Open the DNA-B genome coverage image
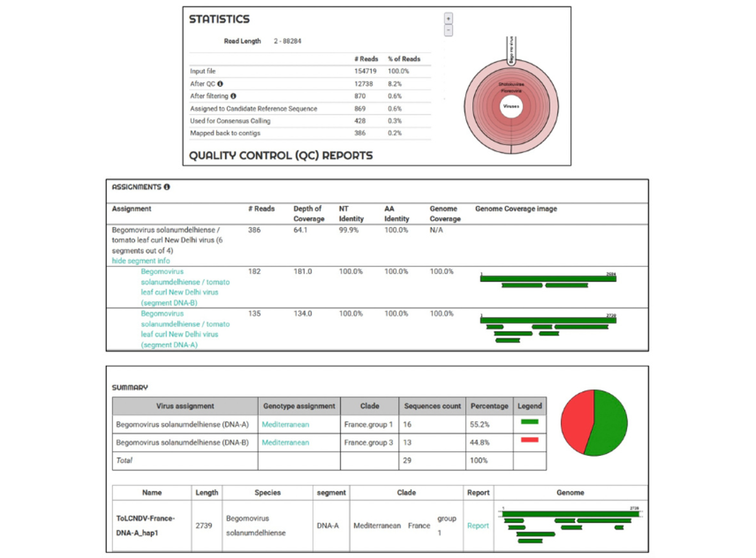This screenshot has height=558, width=756. tap(548, 279)
